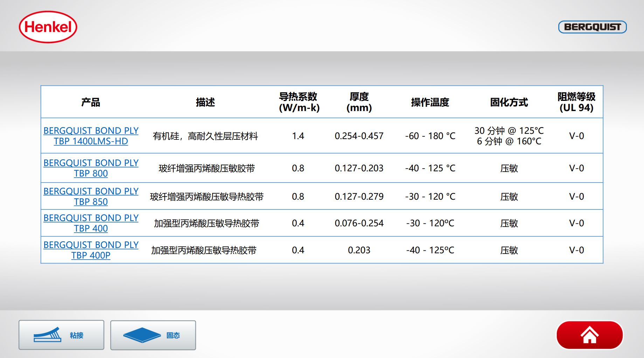
Task: Click the 操作温度 column header
Action: [x=430, y=102]
